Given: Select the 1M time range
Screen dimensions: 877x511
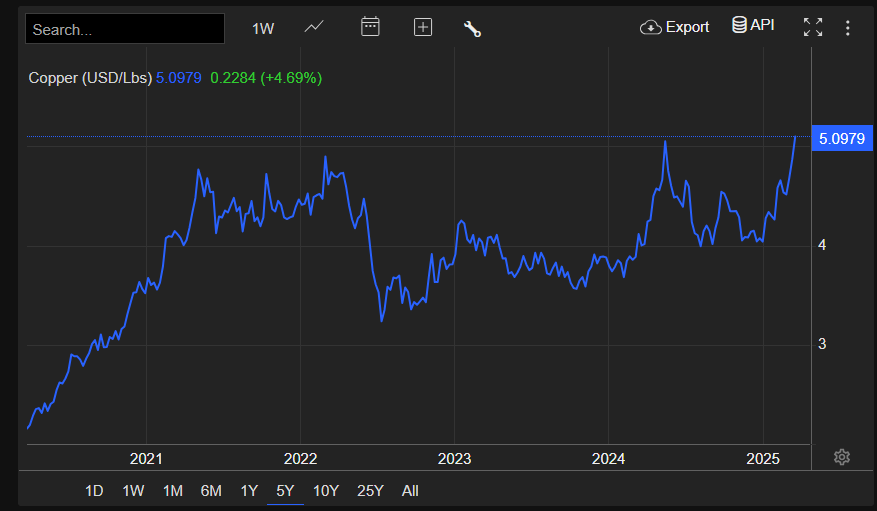Looking at the screenshot, I should click(172, 490).
